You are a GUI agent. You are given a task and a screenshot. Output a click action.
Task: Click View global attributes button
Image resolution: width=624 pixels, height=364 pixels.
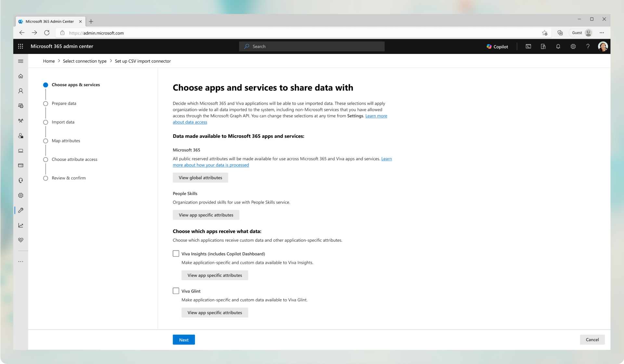(200, 178)
